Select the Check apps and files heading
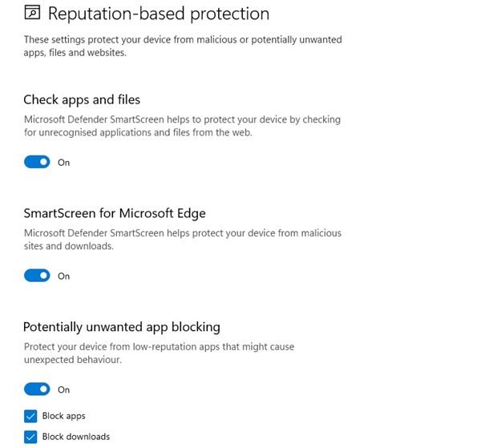The height and width of the screenshot is (448, 481). [x=82, y=100]
